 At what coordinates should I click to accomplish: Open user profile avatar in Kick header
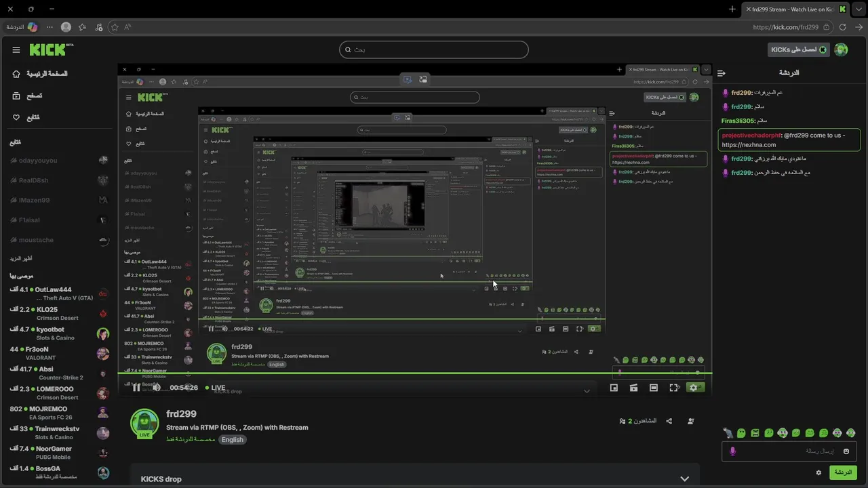pyautogui.click(x=841, y=49)
